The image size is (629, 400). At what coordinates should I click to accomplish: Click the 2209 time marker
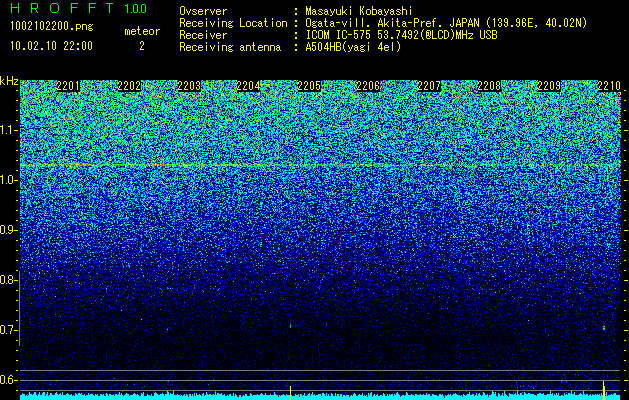tap(549, 86)
